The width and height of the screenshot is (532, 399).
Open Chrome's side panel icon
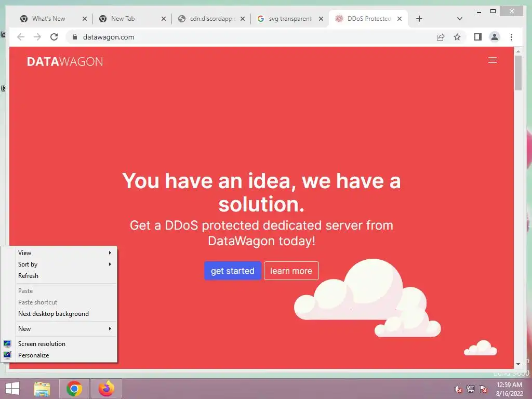coord(478,37)
